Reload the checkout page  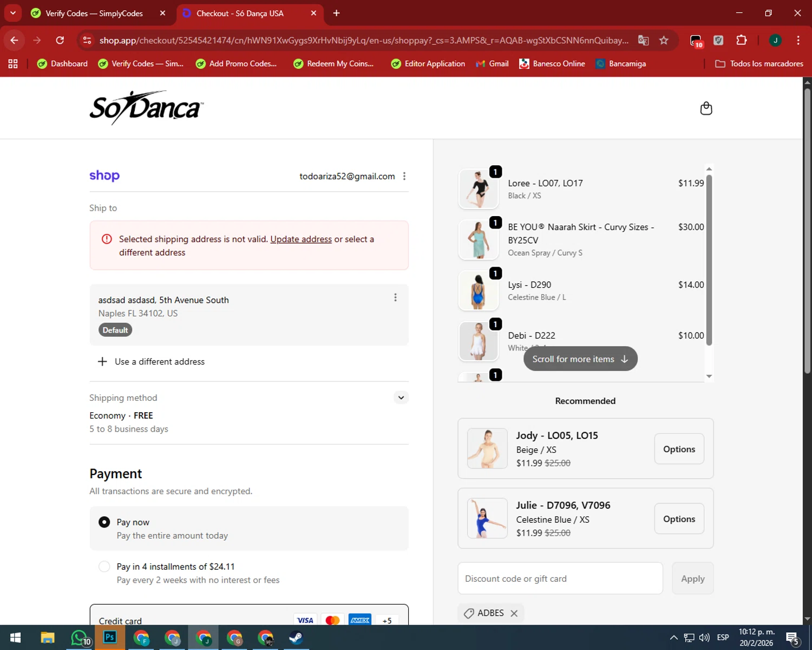coord(60,40)
